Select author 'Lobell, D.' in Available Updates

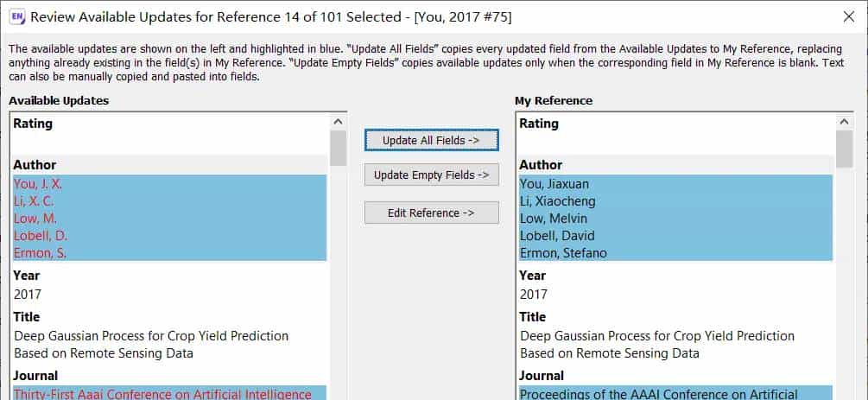[x=40, y=236]
